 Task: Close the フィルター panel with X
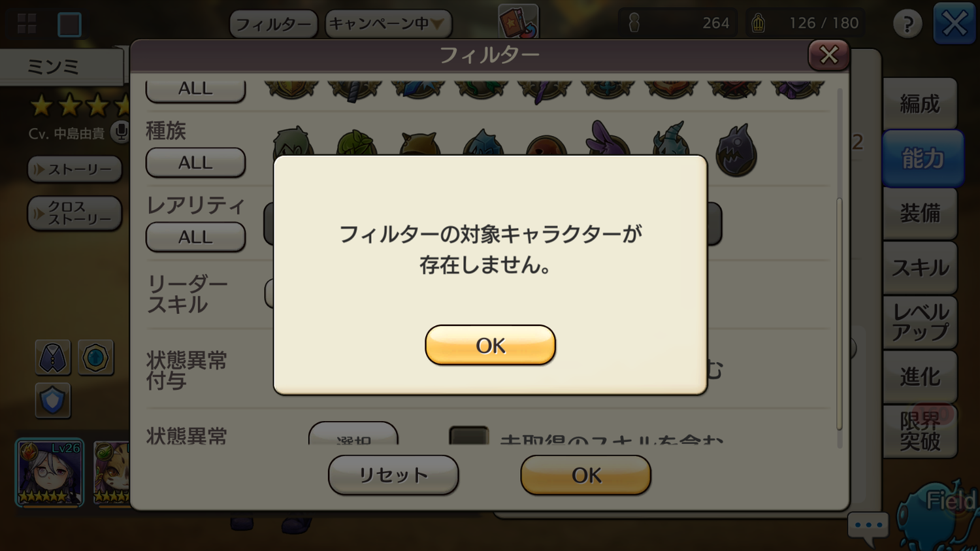point(828,55)
